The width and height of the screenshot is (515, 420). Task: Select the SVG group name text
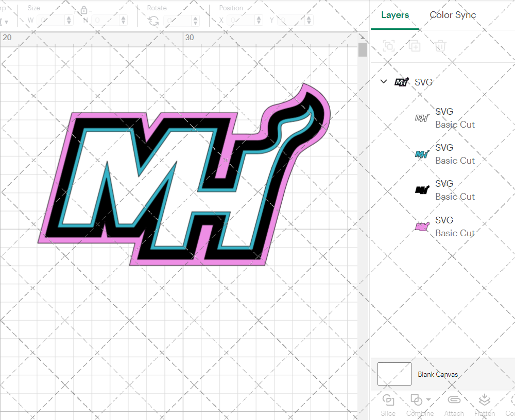tap(423, 82)
